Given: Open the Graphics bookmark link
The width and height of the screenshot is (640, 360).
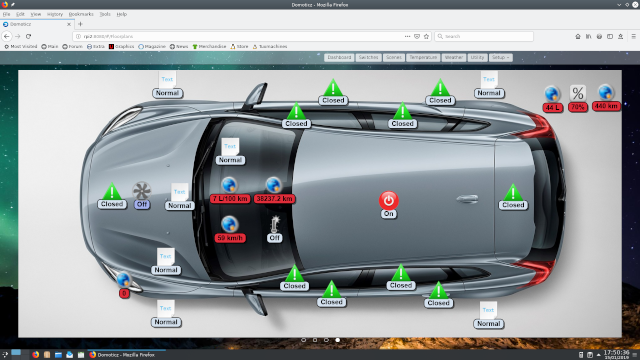Looking at the screenshot, I should pyautogui.click(x=121, y=47).
